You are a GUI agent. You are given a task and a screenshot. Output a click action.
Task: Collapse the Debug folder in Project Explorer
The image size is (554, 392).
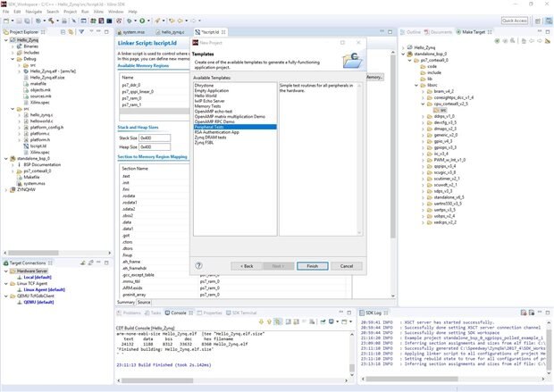pyautogui.click(x=11, y=60)
